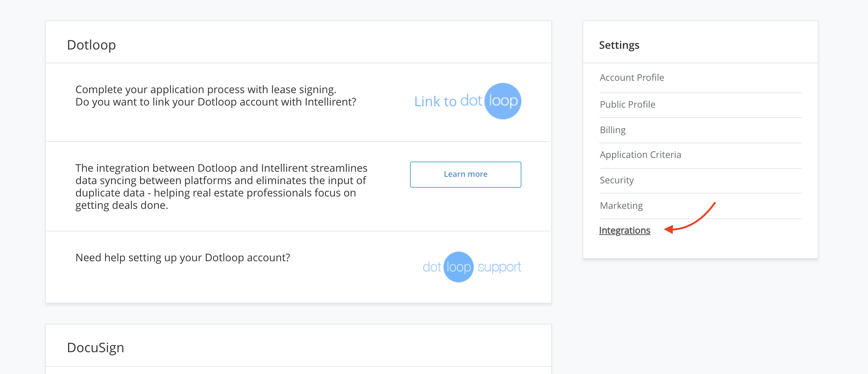Click the blue loop circle in the support logo
This screenshot has height=374, width=868.
coord(458,267)
